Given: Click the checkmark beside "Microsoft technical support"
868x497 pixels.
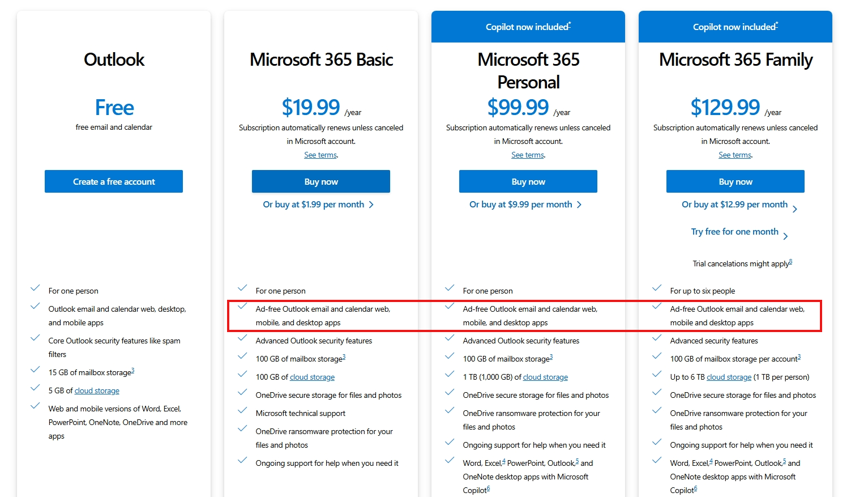Looking at the screenshot, I should (x=242, y=411).
